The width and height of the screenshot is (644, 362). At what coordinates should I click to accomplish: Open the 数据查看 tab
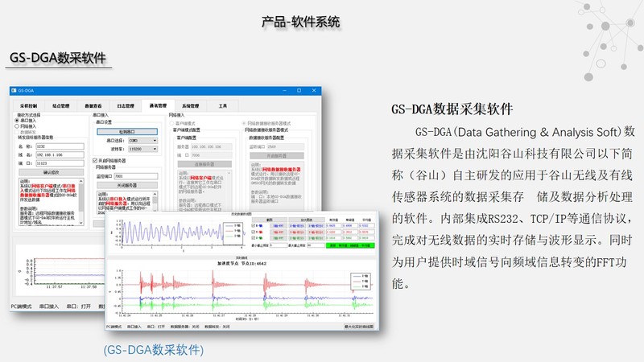click(x=93, y=106)
